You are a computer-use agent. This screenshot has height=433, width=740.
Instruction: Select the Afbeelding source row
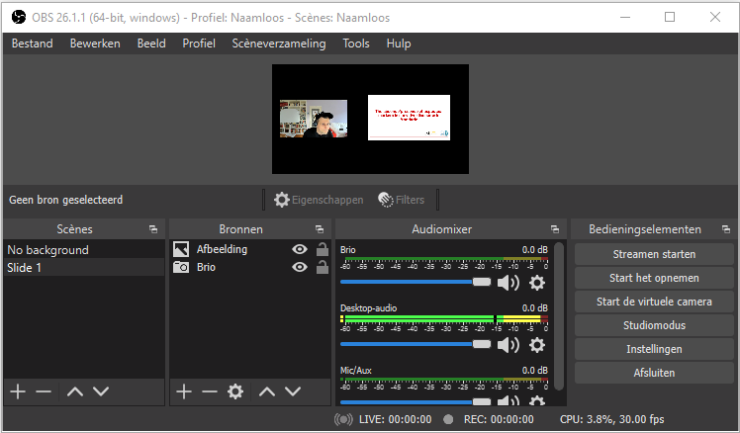point(250,249)
